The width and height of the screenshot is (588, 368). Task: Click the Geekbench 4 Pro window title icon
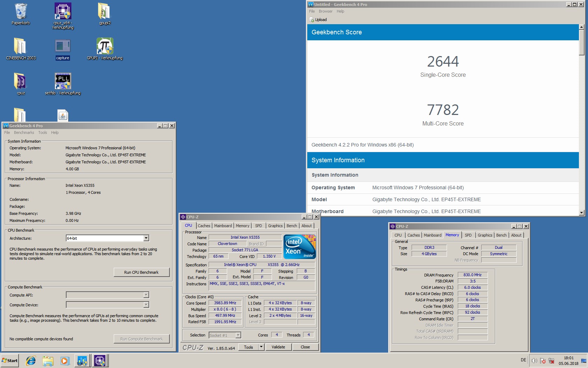coord(6,125)
